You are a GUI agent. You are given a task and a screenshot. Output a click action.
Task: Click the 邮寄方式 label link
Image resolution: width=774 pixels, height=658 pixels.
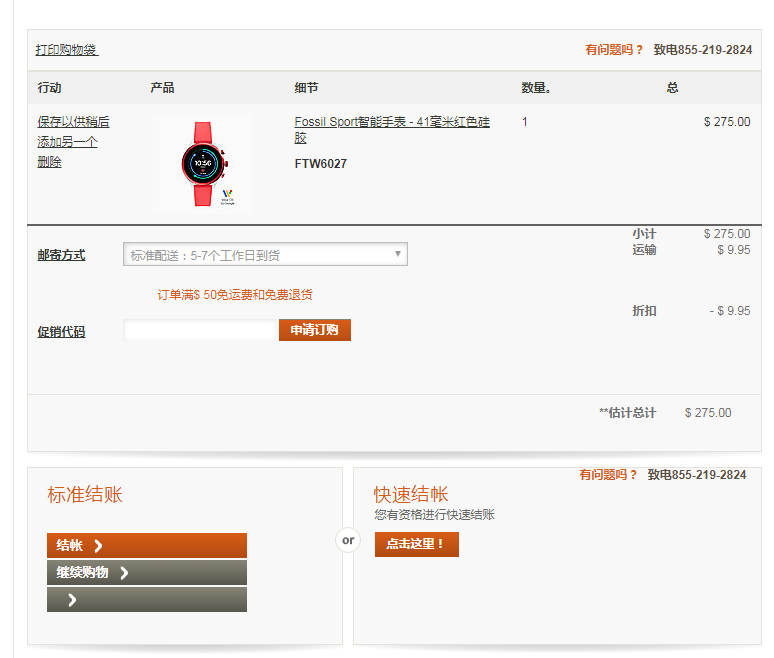(61, 255)
